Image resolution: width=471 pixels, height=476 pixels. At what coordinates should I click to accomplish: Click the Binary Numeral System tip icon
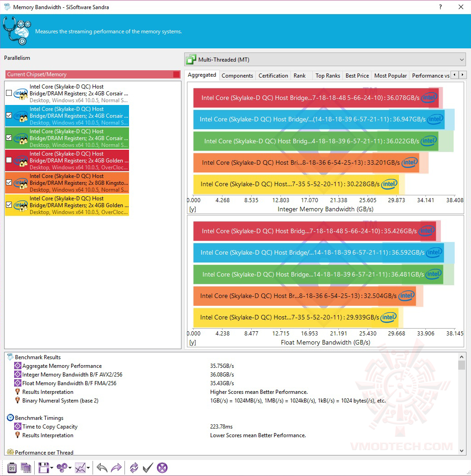tap(18, 400)
